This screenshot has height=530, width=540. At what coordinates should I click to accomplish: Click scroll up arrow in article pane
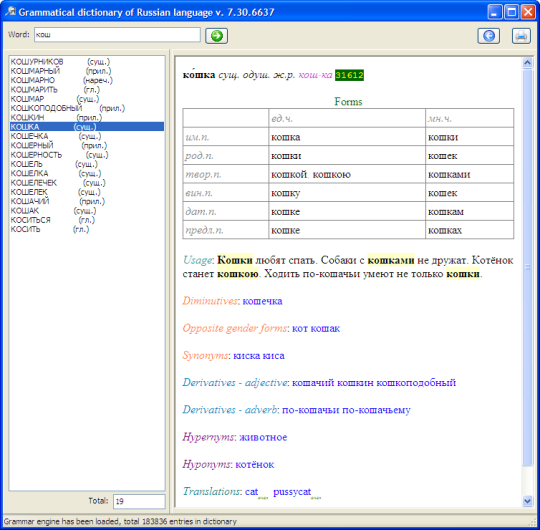point(527,63)
